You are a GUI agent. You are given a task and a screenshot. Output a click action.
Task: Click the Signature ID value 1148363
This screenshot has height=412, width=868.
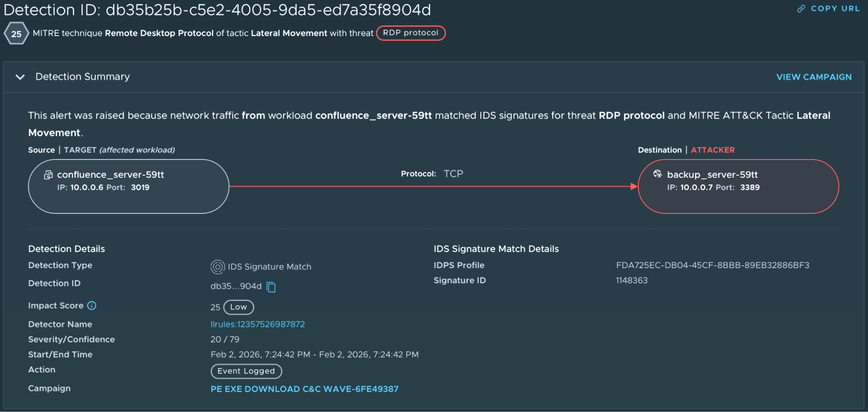click(x=632, y=280)
